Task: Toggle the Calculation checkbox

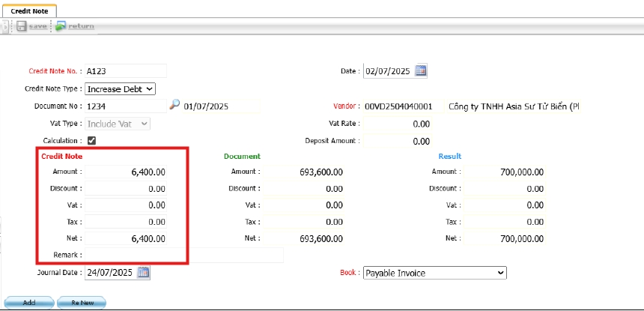Action: click(91, 140)
